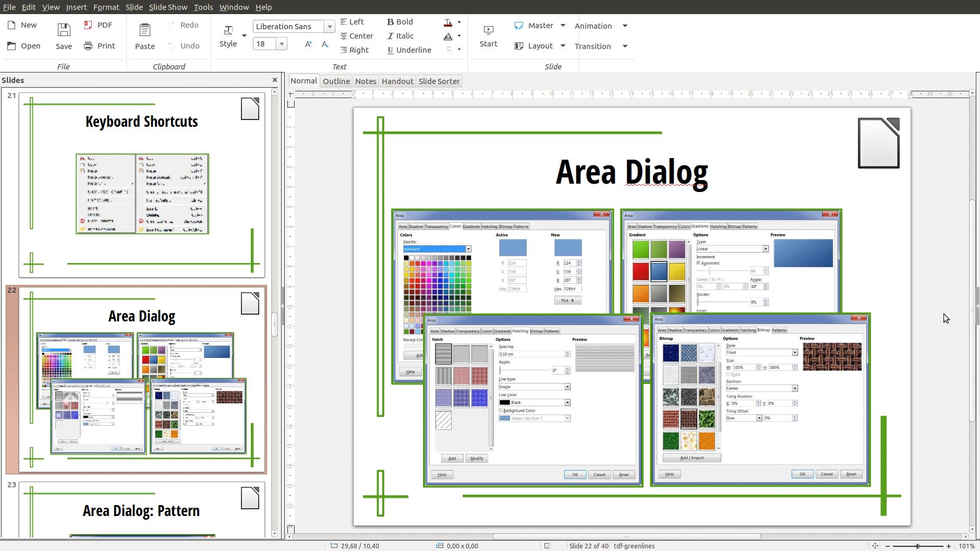980x551 pixels.
Task: Apply the highlighting color icon
Action: (448, 36)
